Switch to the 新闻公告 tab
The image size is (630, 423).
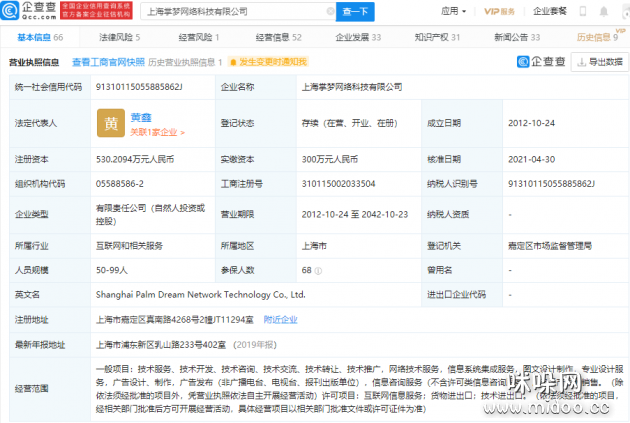517,37
